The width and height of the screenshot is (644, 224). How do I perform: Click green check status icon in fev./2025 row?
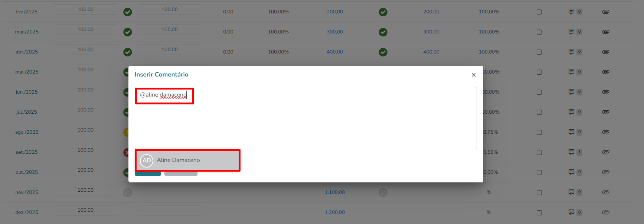tap(128, 12)
